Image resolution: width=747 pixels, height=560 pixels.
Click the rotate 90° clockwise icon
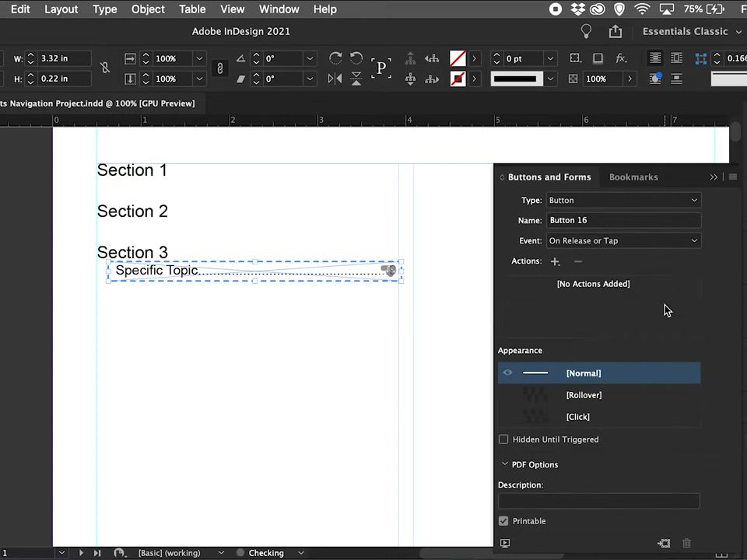click(335, 58)
